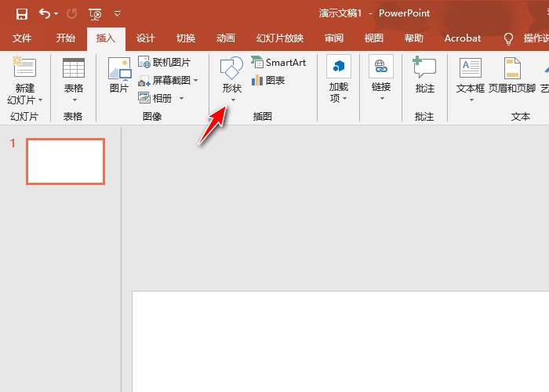549x392 pixels.
Task: Open the Acrobat tab
Action: click(x=463, y=38)
